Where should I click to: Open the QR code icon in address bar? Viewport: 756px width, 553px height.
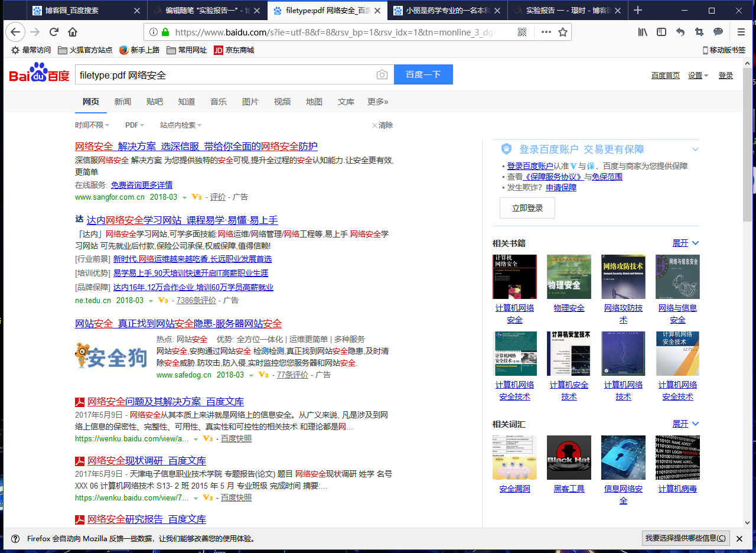(522, 32)
